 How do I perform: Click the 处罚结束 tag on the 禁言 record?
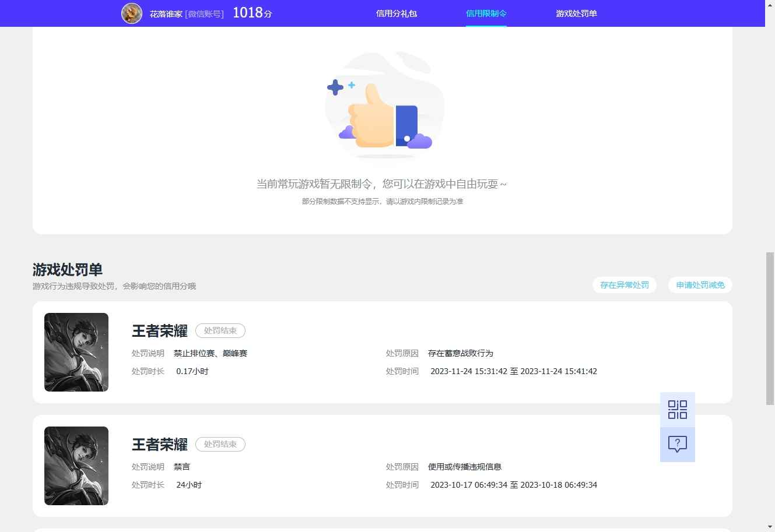220,444
